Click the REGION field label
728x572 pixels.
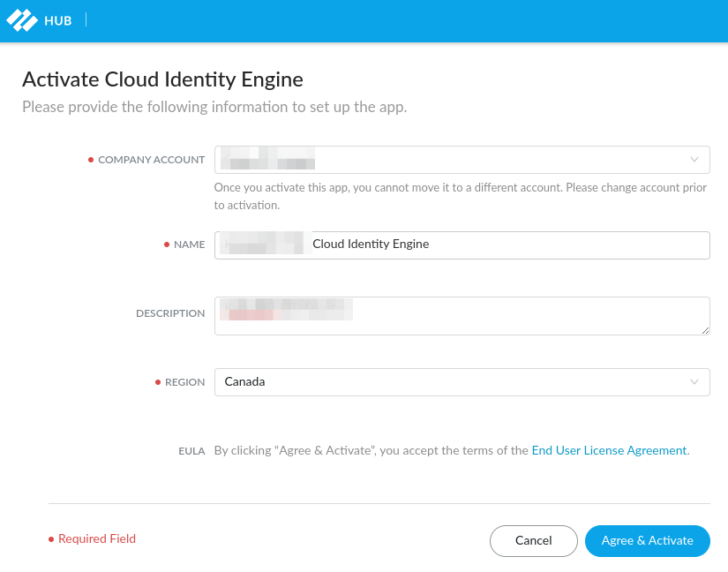coord(184,382)
